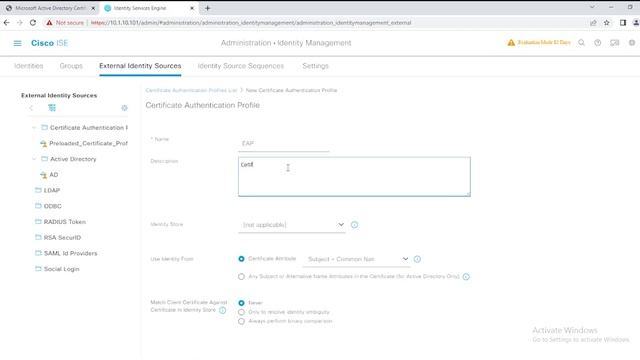Open the Subject - Common Name dropdown

click(x=356, y=259)
